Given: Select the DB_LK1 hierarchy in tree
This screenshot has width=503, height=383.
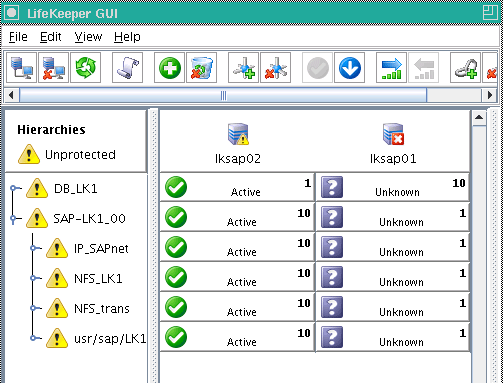Looking at the screenshot, I should point(76,189).
